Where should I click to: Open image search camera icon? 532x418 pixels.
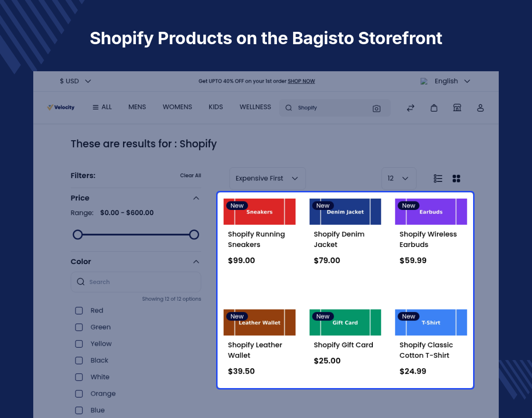(376, 109)
